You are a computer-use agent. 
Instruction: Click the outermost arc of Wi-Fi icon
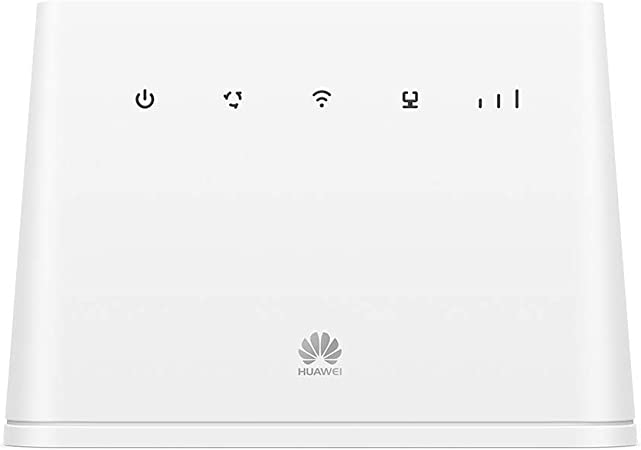pyautogui.click(x=322, y=93)
